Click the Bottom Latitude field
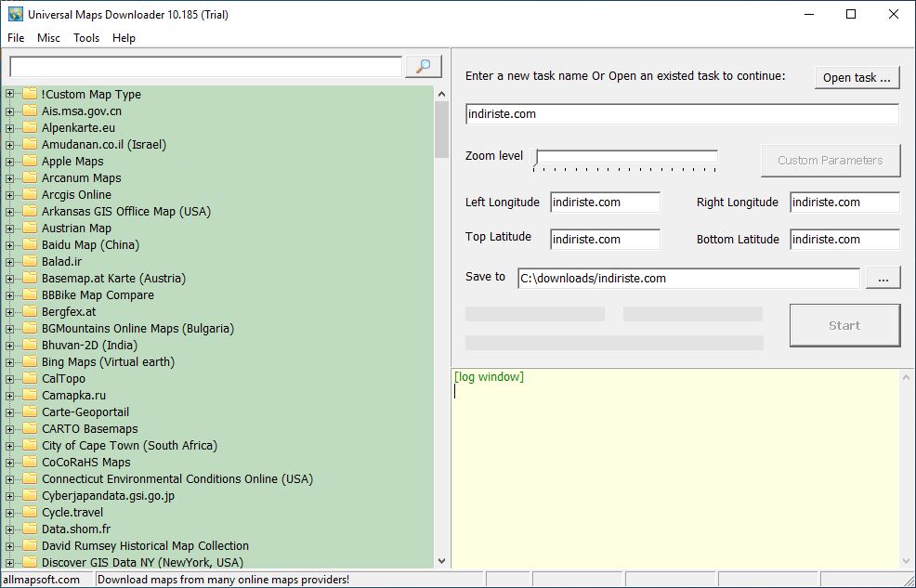Screen dimensions: 916x588 [844, 240]
